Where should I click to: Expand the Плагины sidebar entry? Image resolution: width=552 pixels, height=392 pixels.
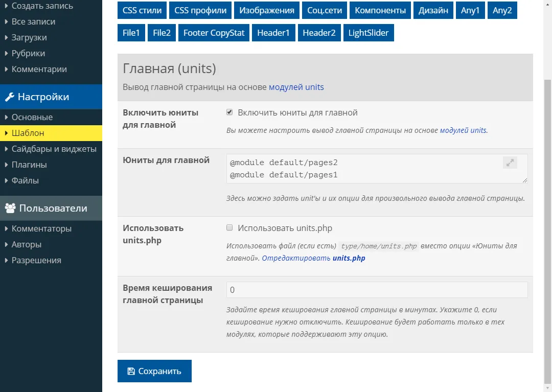[x=29, y=165]
